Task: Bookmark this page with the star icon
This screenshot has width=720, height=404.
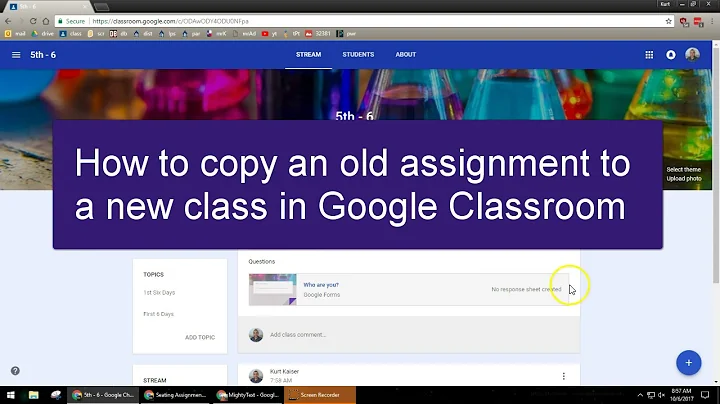Action: [669, 21]
